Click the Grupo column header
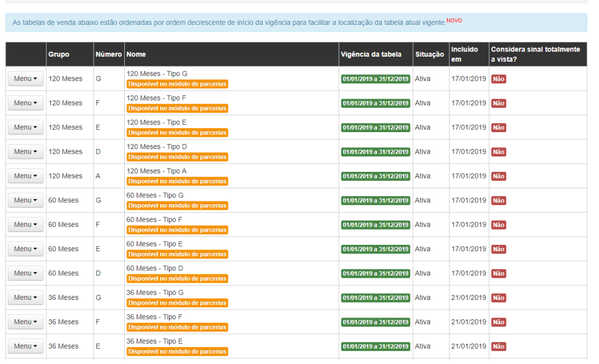Image resolution: width=599 pixels, height=364 pixels. pyautogui.click(x=59, y=54)
